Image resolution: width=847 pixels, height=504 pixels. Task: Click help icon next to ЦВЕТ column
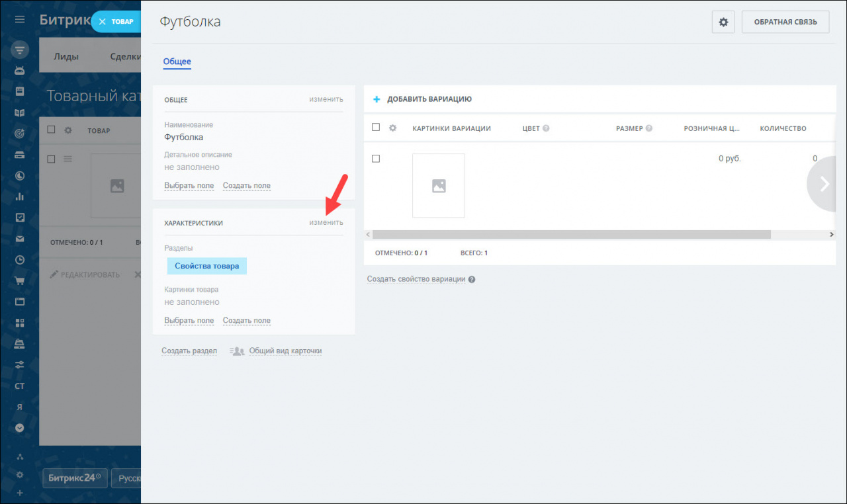point(547,128)
